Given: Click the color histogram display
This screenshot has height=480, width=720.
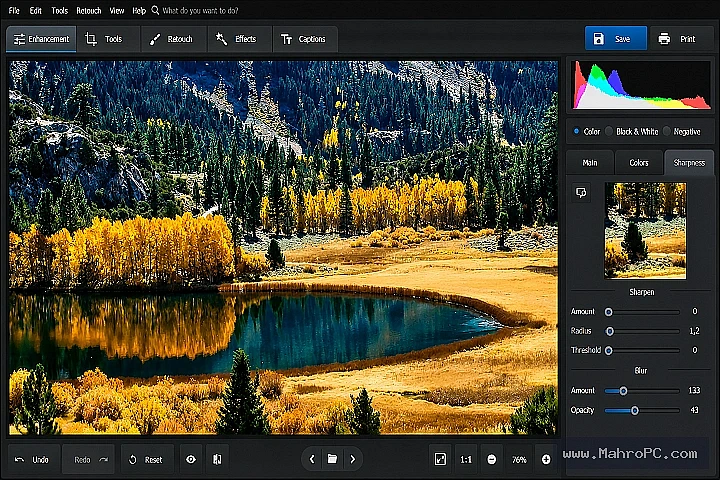Looking at the screenshot, I should [x=641, y=85].
